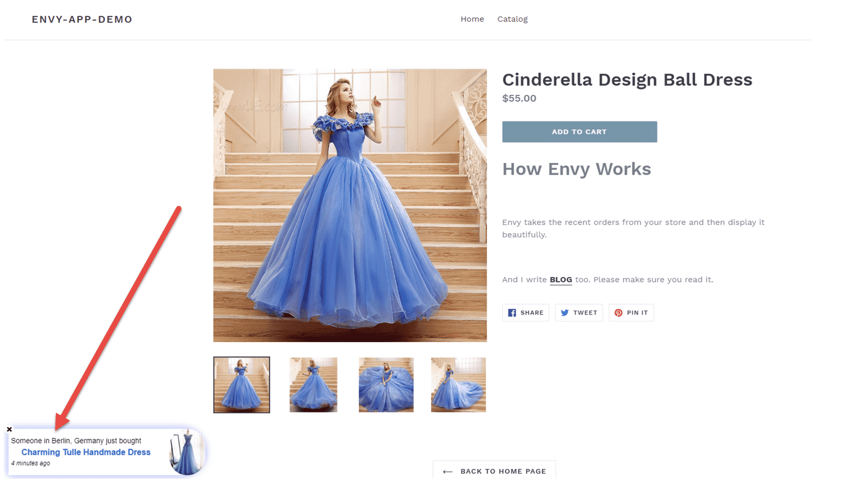Click the Tweet button label
Screen dimensions: 868x488
585,313
